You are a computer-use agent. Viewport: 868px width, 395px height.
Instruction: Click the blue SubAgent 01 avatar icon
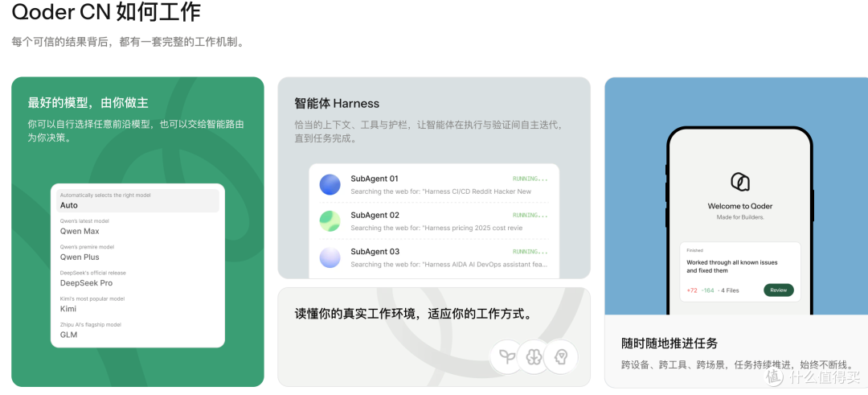tap(330, 184)
